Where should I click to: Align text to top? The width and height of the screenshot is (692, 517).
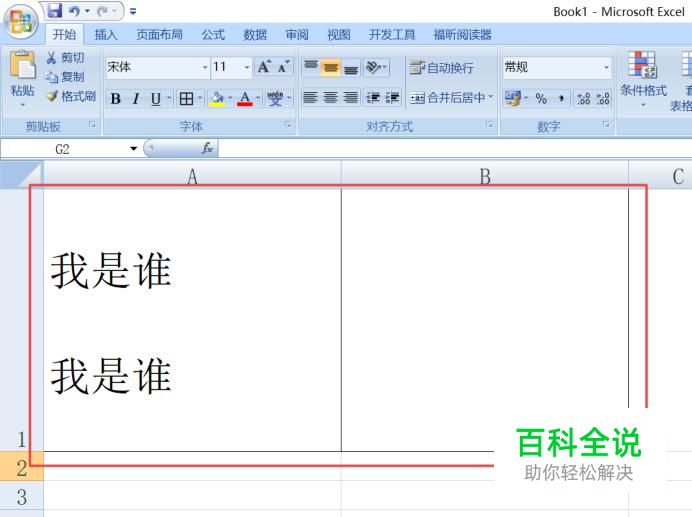click(311, 67)
